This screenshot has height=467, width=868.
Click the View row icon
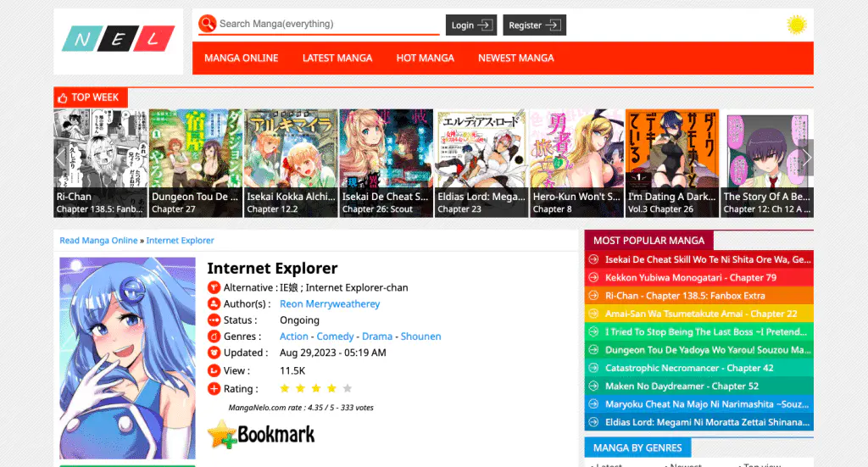coord(214,370)
